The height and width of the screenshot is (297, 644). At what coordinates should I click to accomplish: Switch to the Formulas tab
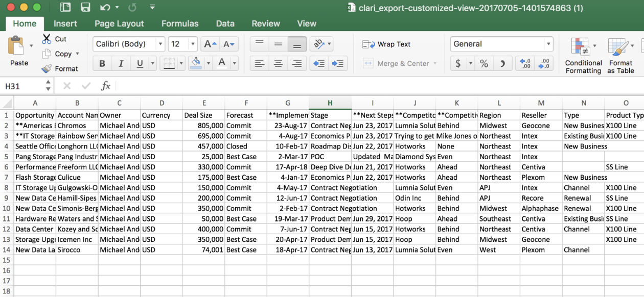click(x=180, y=23)
